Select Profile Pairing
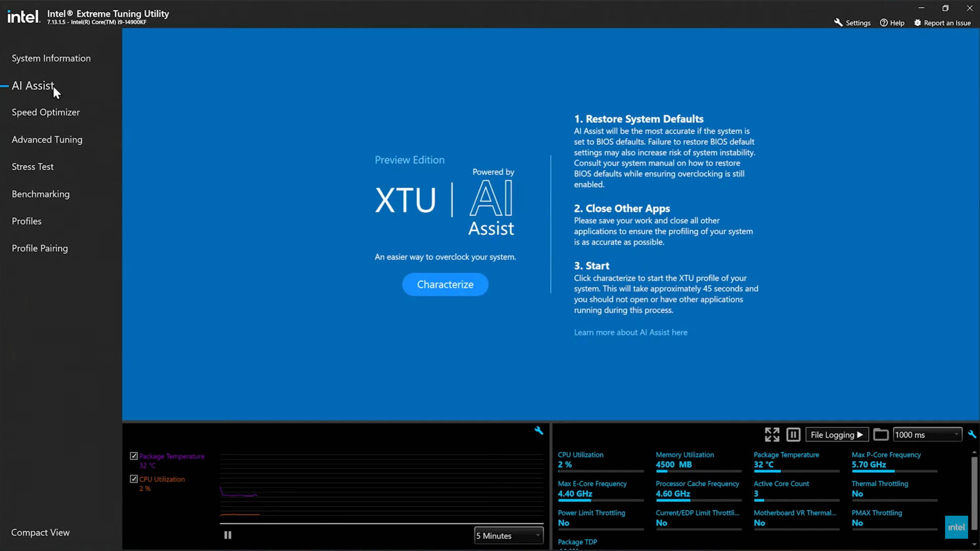The image size is (980, 551). [40, 249]
